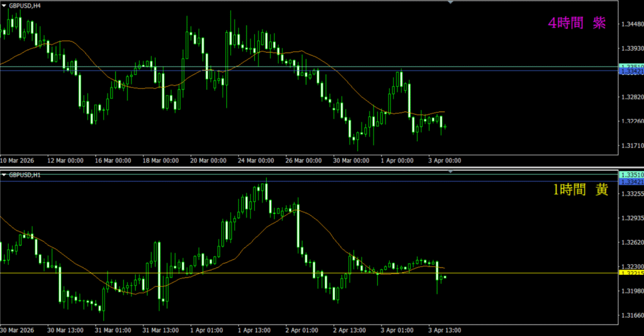Click the triangle icon beside GBPUSD,H1
This screenshot has height=336, width=644.
click(4, 174)
